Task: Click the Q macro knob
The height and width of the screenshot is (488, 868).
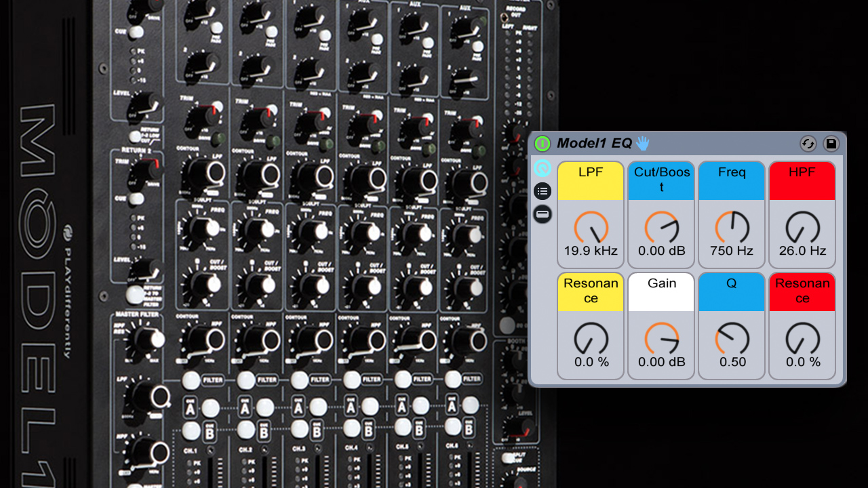Action: (732, 338)
